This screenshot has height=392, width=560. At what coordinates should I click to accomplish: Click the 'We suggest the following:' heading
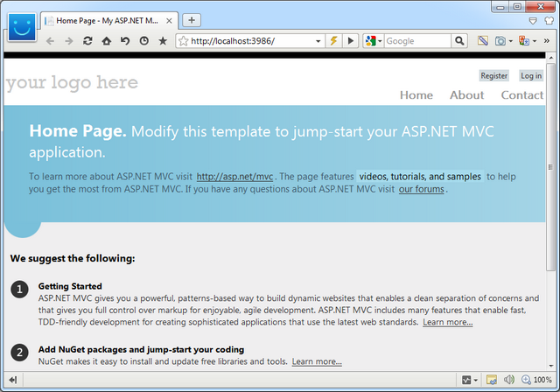point(73,258)
